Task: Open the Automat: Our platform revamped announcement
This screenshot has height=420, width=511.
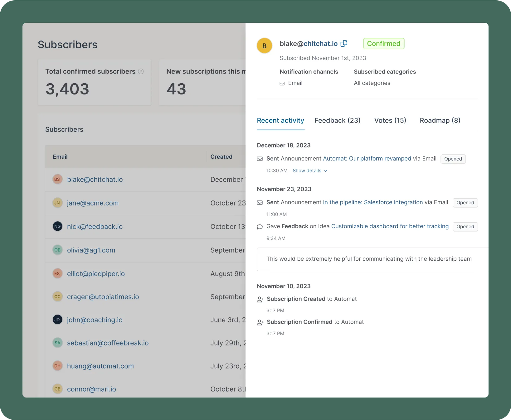Action: click(367, 158)
